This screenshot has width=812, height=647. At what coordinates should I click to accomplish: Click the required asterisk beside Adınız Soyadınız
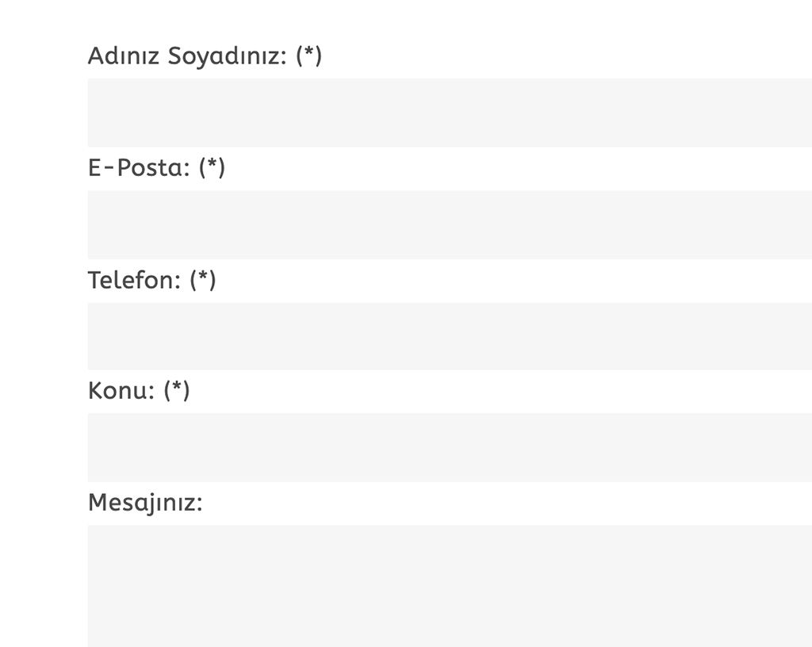click(x=309, y=55)
